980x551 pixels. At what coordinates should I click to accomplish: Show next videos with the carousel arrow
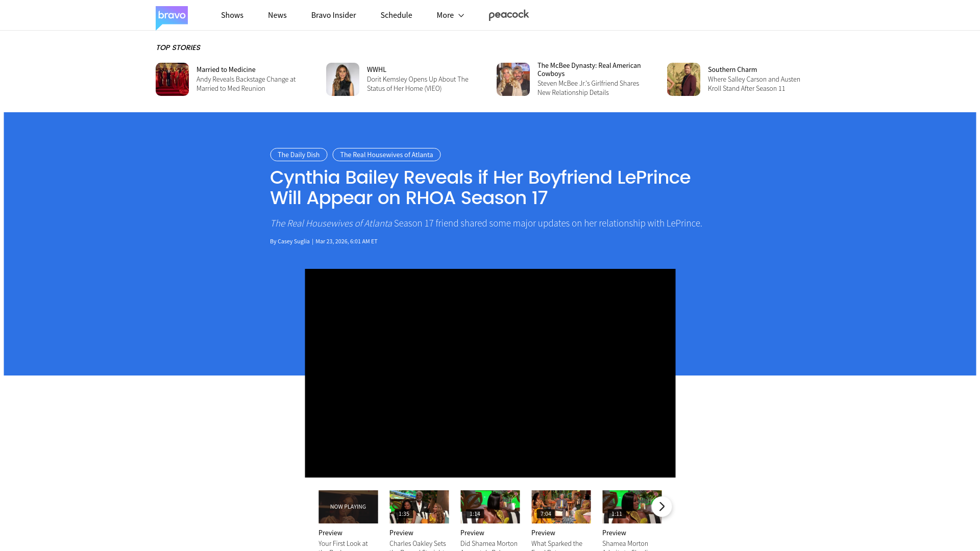[x=661, y=507]
